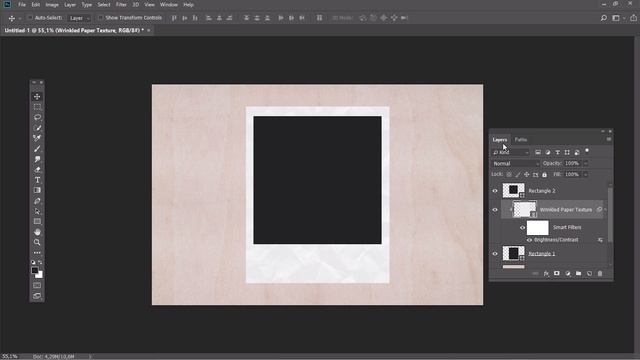Open the Filter menu
640x360 pixels.
tap(121, 5)
